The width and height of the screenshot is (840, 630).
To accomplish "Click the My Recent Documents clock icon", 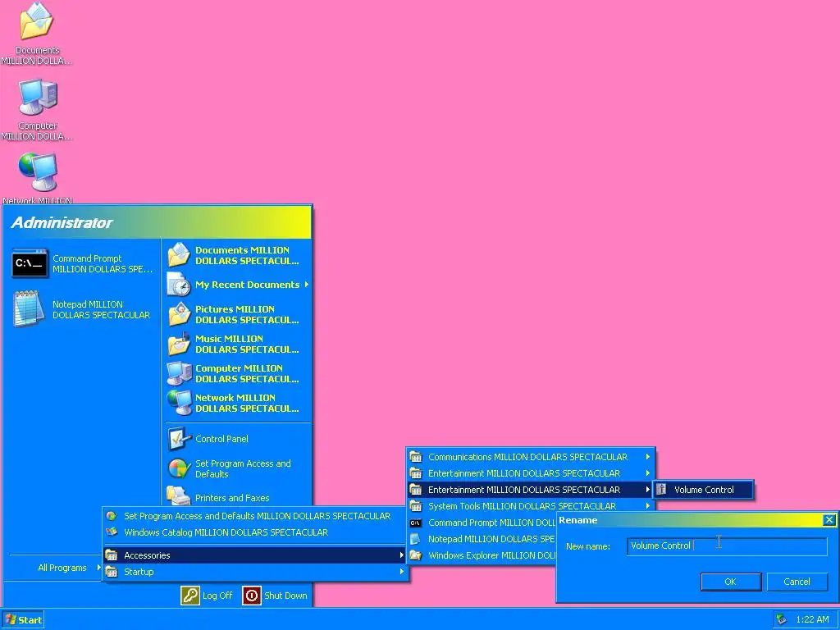I will tap(179, 285).
